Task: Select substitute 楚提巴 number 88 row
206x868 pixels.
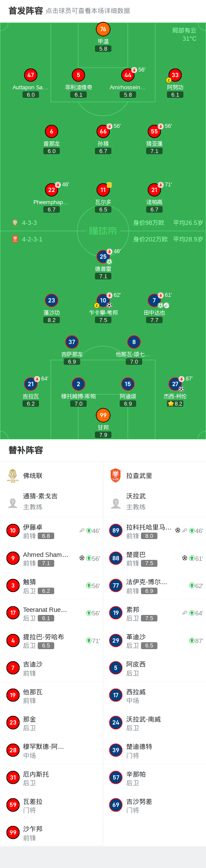Action: pos(154,558)
